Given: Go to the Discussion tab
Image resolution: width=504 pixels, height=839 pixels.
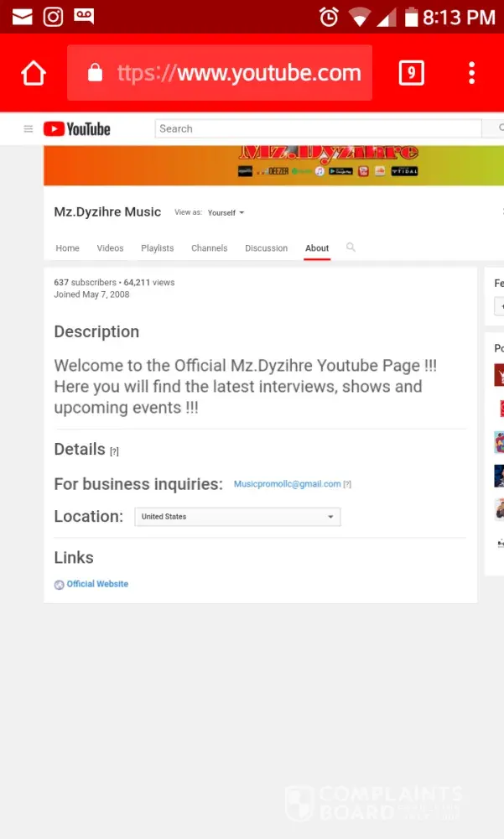Looking at the screenshot, I should pos(266,248).
